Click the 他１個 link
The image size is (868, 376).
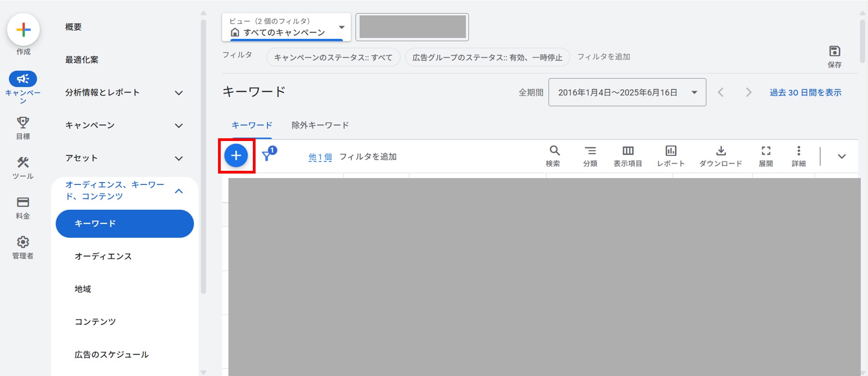point(320,157)
